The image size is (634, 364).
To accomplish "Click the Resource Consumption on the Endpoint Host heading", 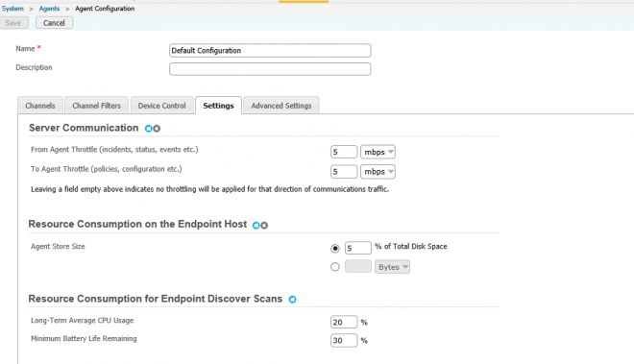I will click(x=137, y=224).
